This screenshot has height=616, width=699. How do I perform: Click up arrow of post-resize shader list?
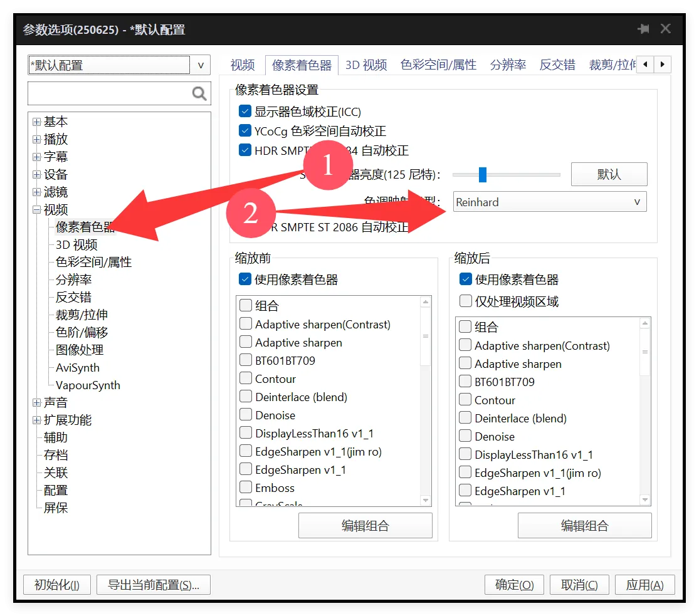(645, 324)
